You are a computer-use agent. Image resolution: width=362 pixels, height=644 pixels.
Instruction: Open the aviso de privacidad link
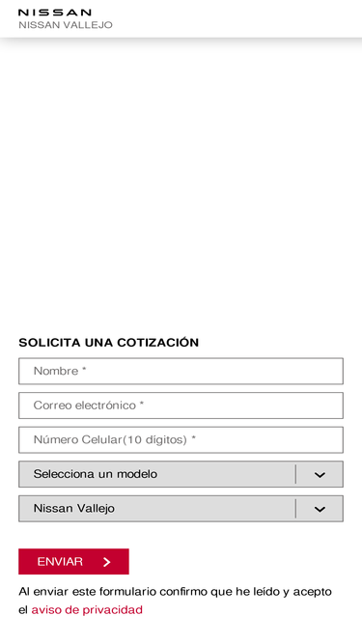pos(87,609)
